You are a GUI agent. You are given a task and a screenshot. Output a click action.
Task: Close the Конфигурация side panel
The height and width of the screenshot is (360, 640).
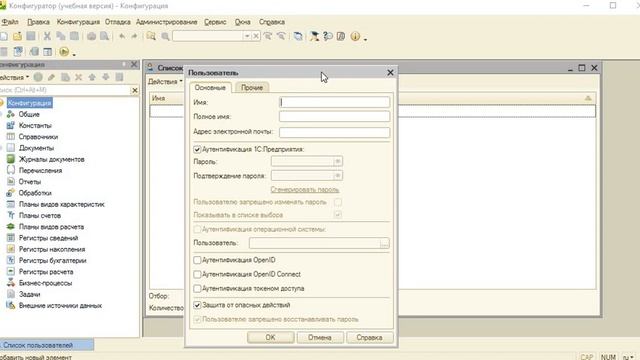[134, 64]
